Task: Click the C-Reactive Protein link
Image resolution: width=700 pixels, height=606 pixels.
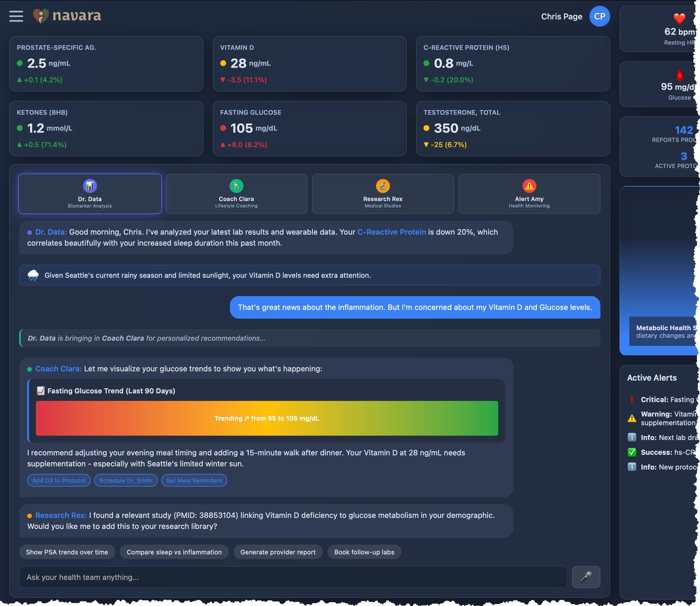Action: [391, 232]
